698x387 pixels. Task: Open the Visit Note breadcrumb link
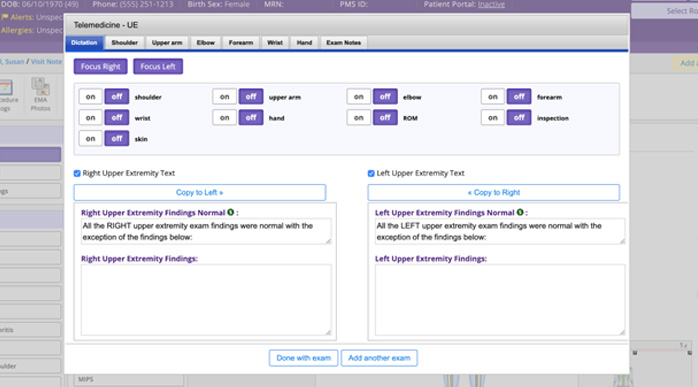click(x=46, y=61)
